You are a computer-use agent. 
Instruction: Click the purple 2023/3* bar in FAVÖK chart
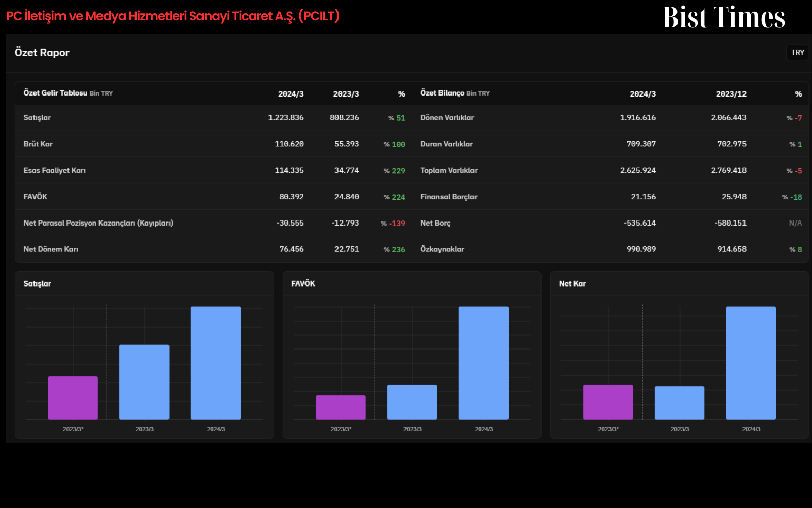pos(341,407)
